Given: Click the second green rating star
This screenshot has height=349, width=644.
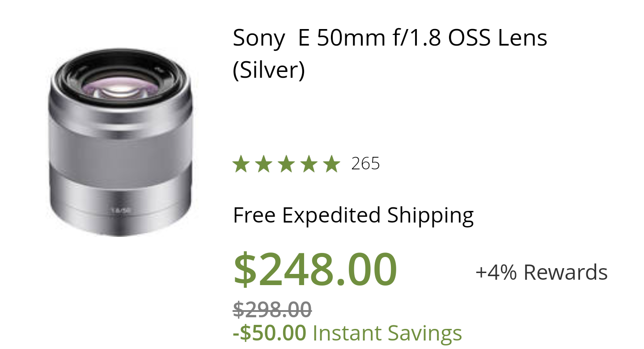Looking at the screenshot, I should point(263,164).
